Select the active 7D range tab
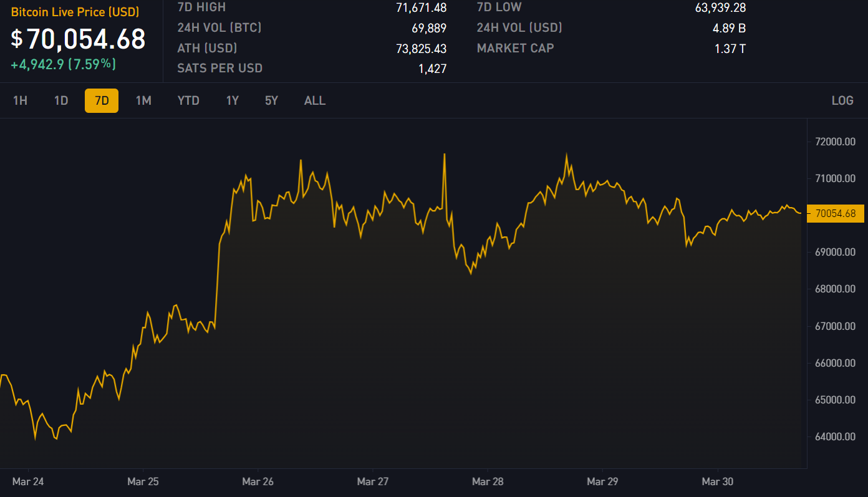The height and width of the screenshot is (497, 868). point(102,100)
